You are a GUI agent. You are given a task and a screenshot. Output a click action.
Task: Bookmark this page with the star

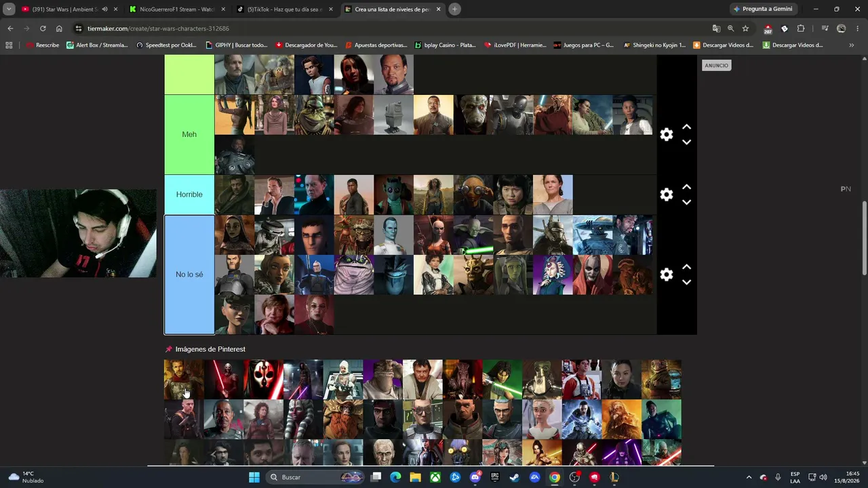pos(745,28)
